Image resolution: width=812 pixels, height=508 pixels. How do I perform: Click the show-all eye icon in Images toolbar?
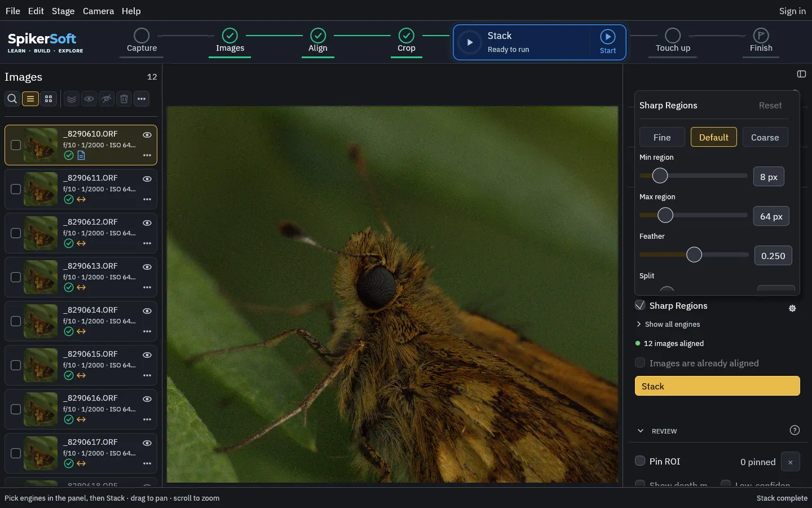89,99
